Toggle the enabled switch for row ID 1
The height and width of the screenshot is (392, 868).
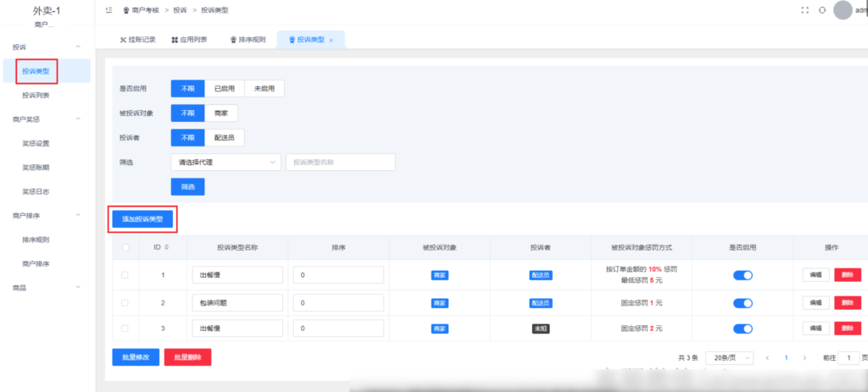pos(743,275)
